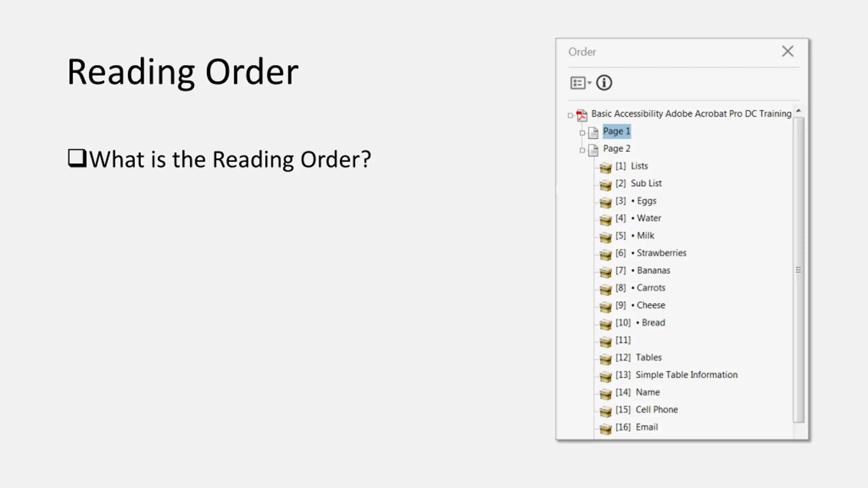868x488 pixels.
Task: Expand the Page 1 tree node
Action: click(582, 133)
